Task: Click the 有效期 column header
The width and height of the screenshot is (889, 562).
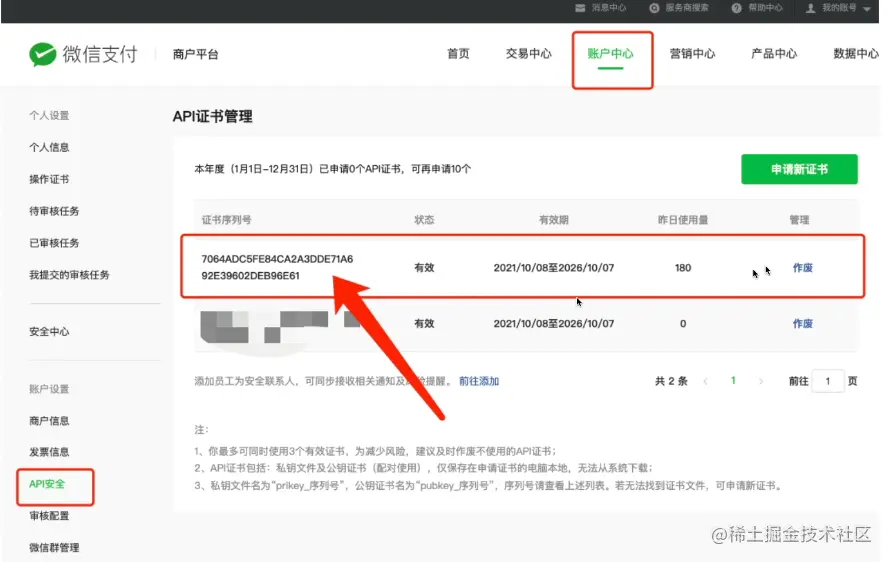Action: point(553,220)
